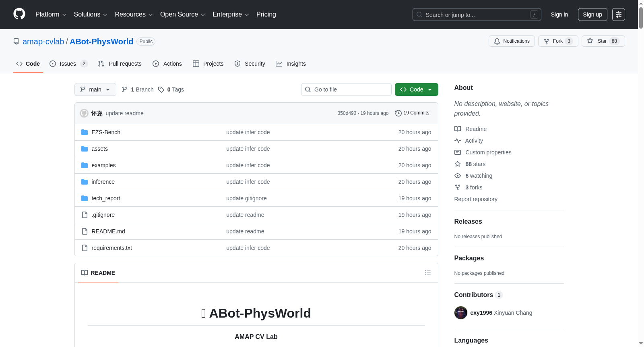Click the Notifications button

[512, 41]
